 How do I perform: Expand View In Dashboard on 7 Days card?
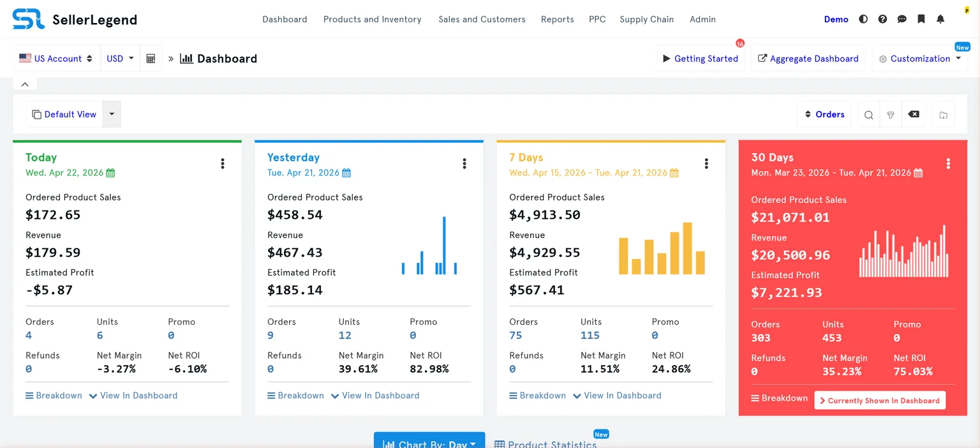(617, 396)
